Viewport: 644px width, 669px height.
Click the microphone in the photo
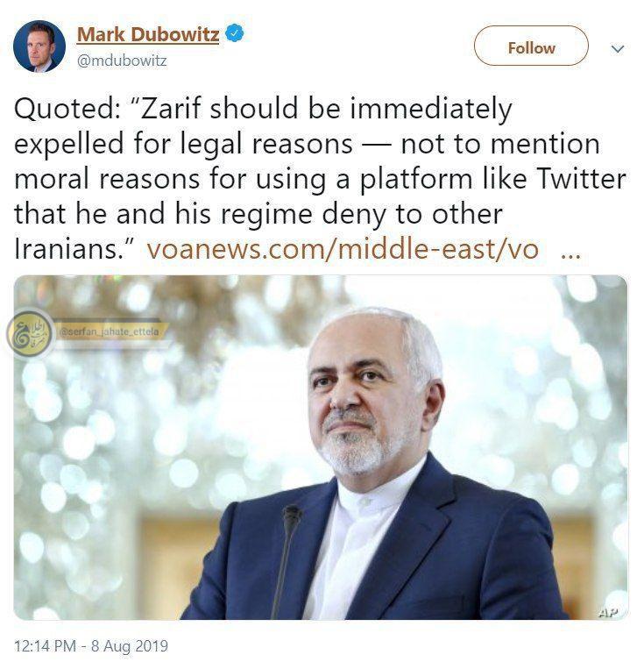tap(287, 560)
